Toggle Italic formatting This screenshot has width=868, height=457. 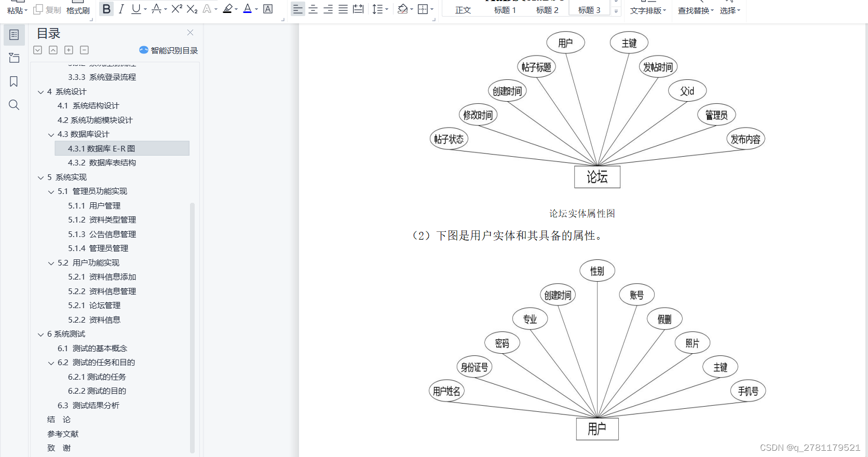[121, 9]
